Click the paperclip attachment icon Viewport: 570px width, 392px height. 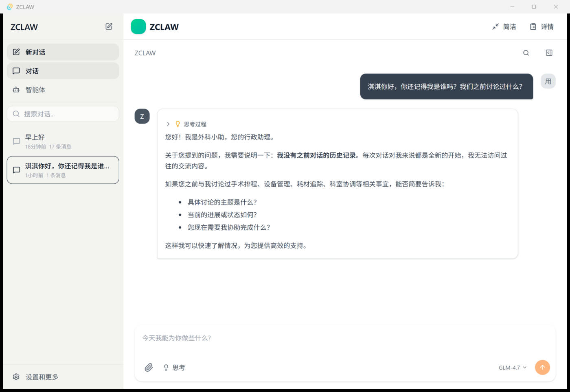(x=149, y=368)
